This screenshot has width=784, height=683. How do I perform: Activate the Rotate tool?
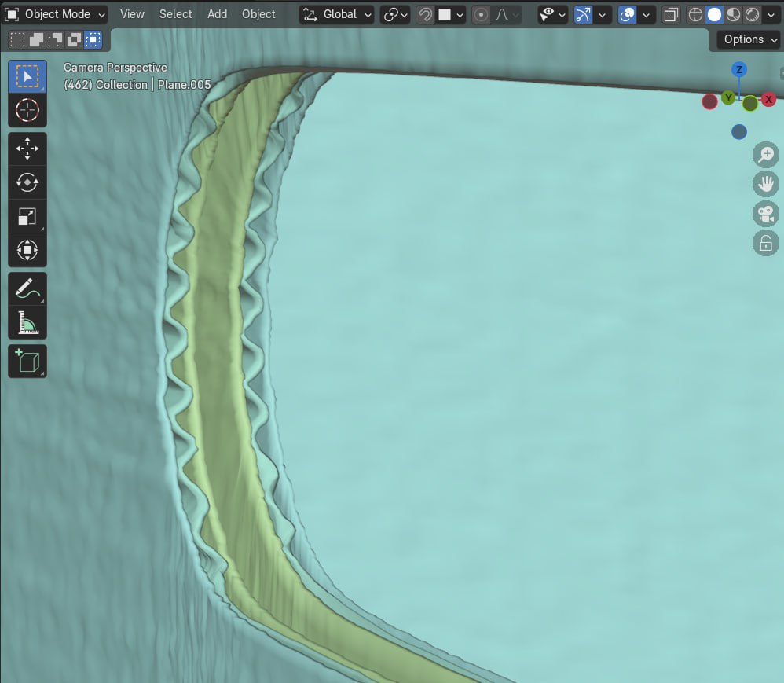coord(27,182)
